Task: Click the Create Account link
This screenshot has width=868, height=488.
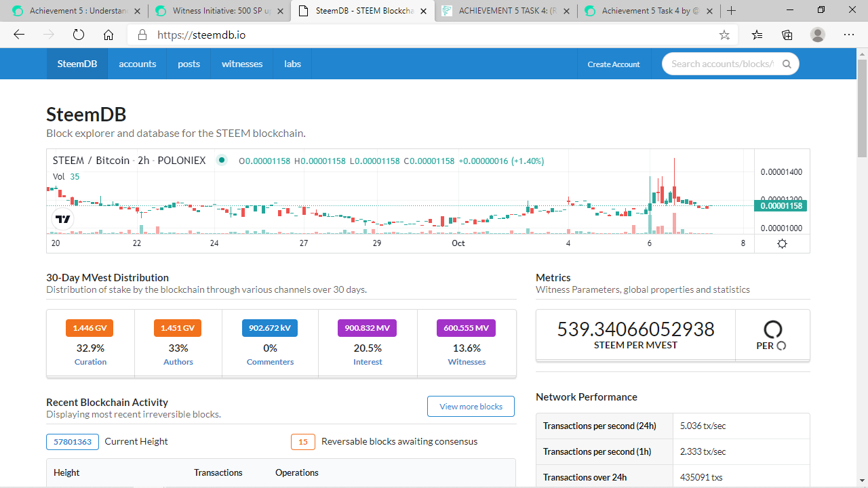Action: pyautogui.click(x=614, y=64)
